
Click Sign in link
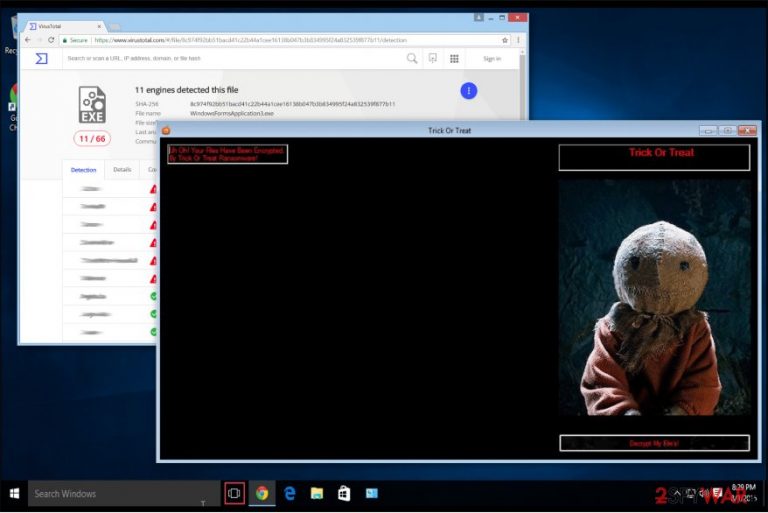(492, 59)
